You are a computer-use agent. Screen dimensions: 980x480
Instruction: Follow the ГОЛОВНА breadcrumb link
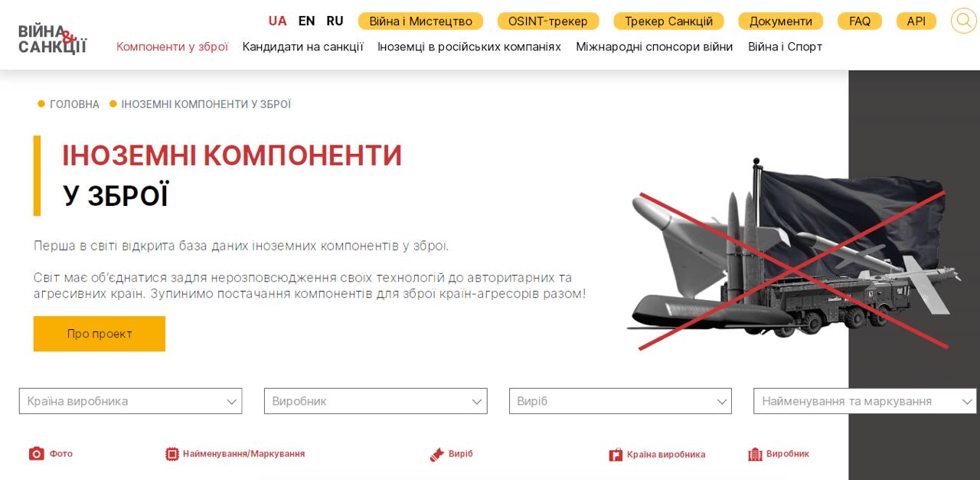click(x=74, y=104)
